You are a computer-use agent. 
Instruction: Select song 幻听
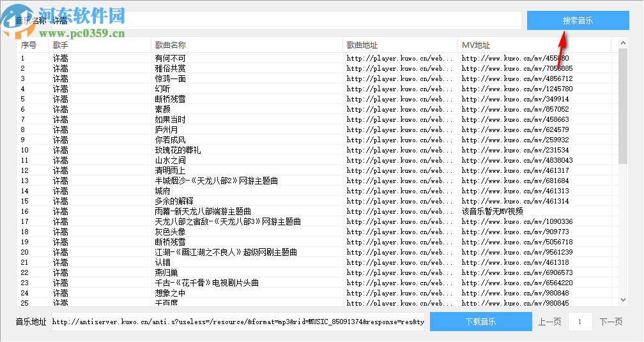163,89
